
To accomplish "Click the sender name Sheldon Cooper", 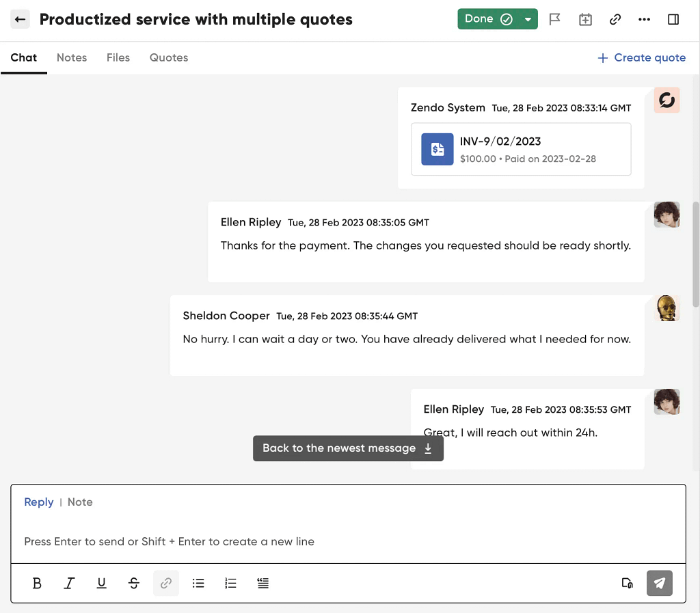I will [226, 316].
